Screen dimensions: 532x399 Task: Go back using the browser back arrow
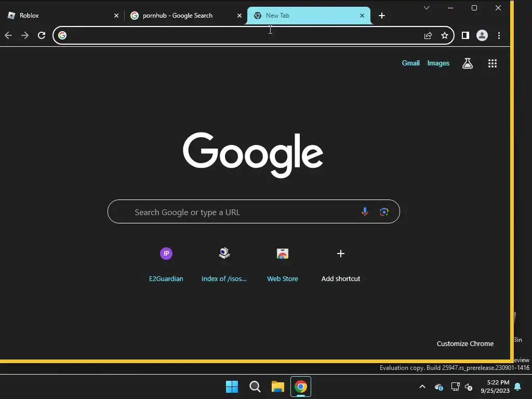[8, 35]
